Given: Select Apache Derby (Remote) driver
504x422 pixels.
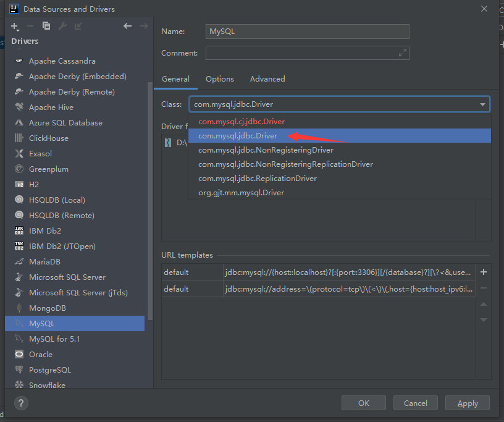Looking at the screenshot, I should (75, 91).
